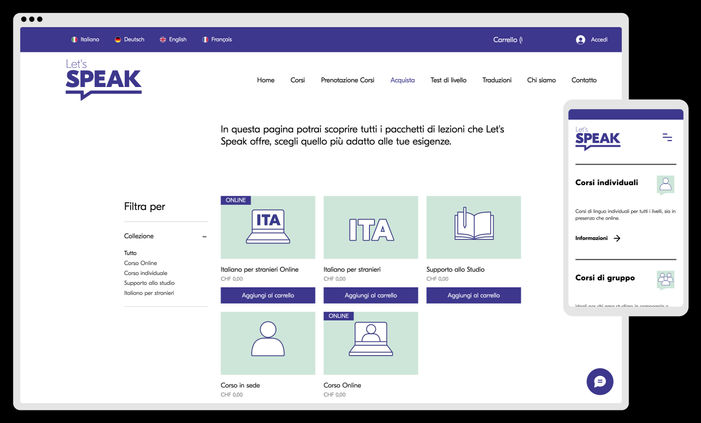
Task: Click the ONLINE badge on Italiano per stranieri Online
Action: coord(236,200)
